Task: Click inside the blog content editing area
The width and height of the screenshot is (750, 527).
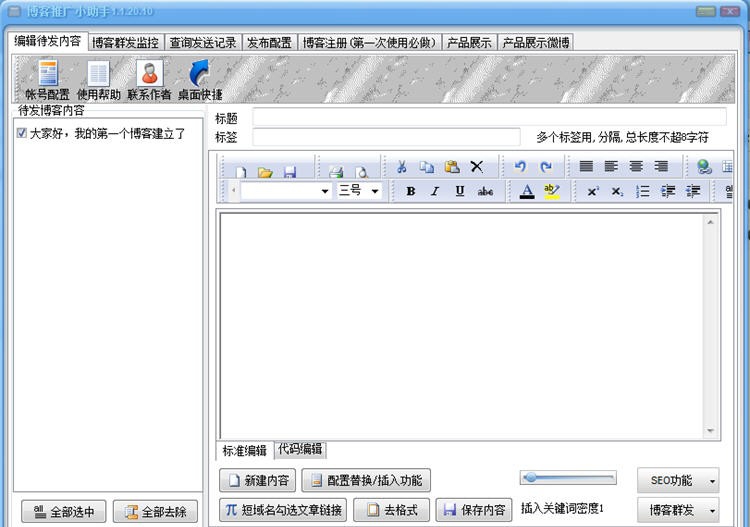Action: pyautogui.click(x=462, y=325)
